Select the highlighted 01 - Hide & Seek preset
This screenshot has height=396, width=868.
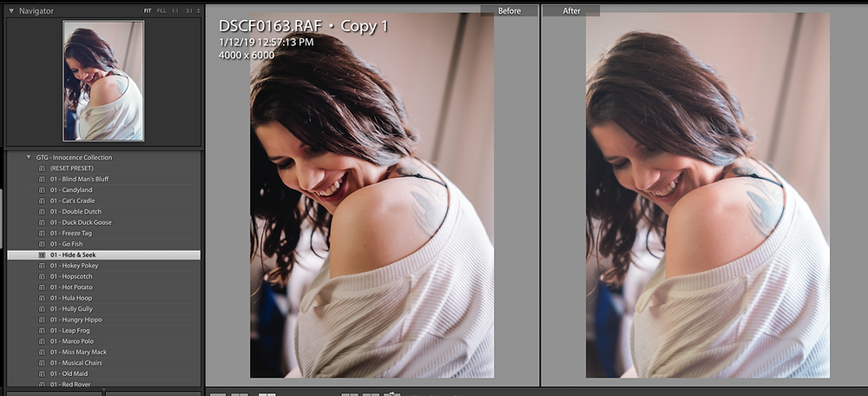(x=103, y=254)
